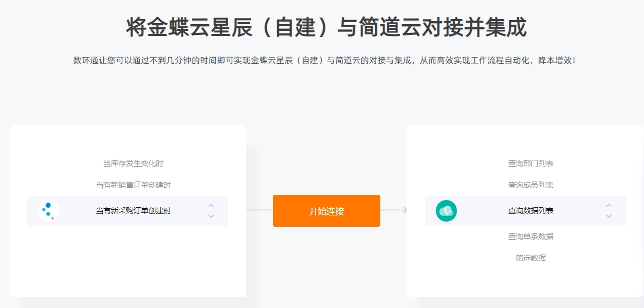Viewport: 644px width, 308px height.
Task: Pick the 筛选数据 action option
Action: 531,258
